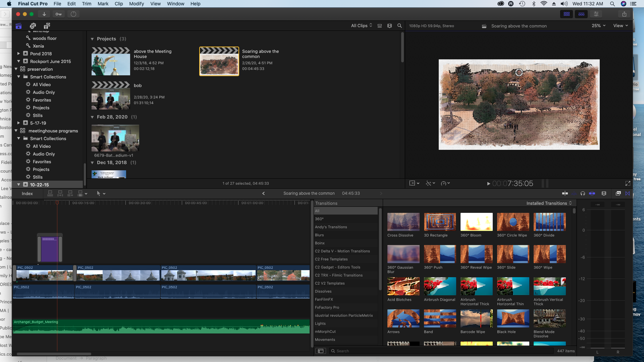Select the Dissolves transitions category
The width and height of the screenshot is (644, 362).
pyautogui.click(x=323, y=291)
